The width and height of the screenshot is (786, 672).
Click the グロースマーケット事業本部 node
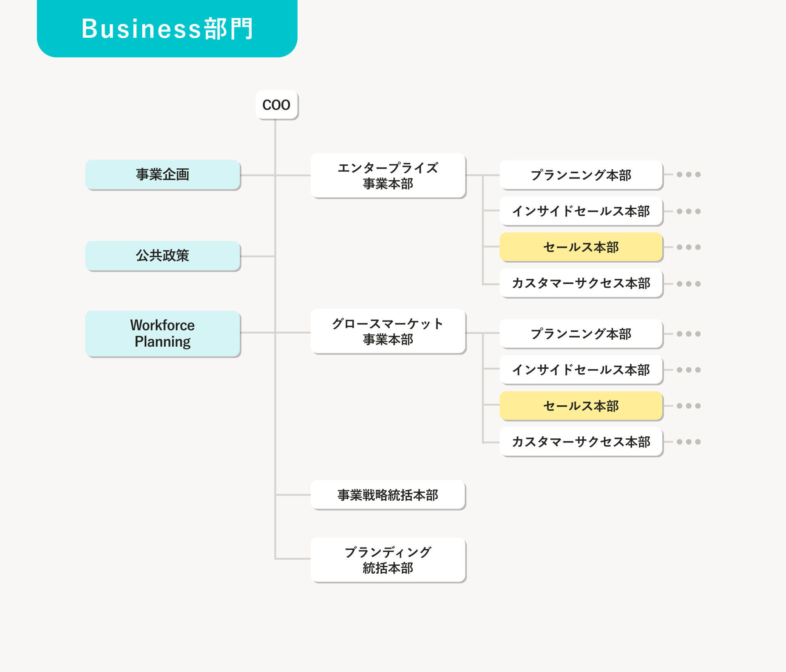click(x=388, y=331)
